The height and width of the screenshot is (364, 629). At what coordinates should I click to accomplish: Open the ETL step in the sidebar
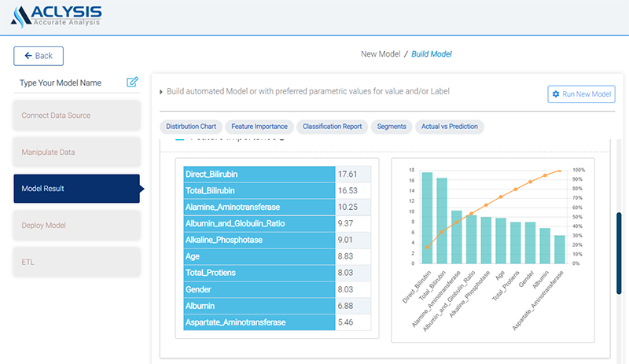(76, 262)
